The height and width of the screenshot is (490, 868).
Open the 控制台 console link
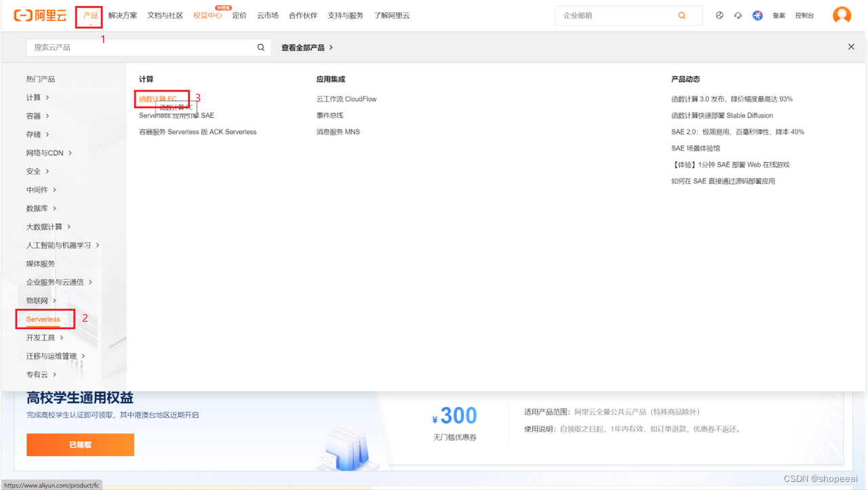click(805, 16)
